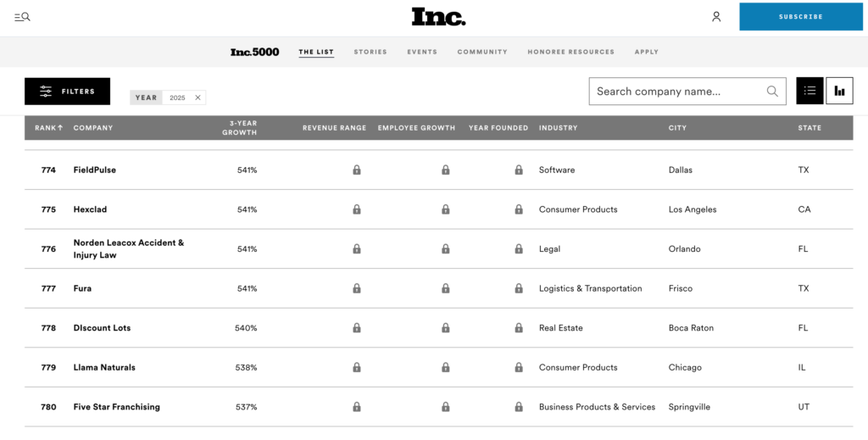Open the Filters panel
868x440 pixels.
coord(68,92)
